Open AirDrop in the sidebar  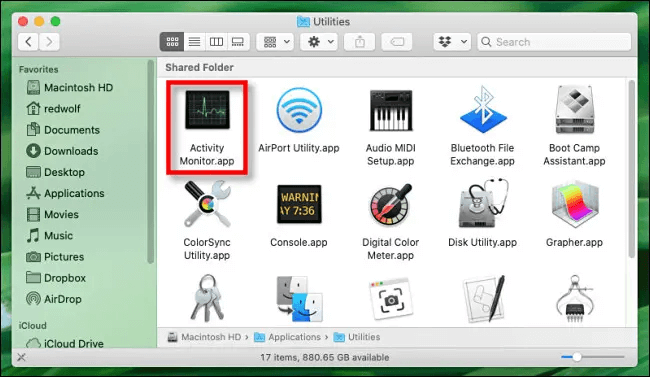click(53, 299)
